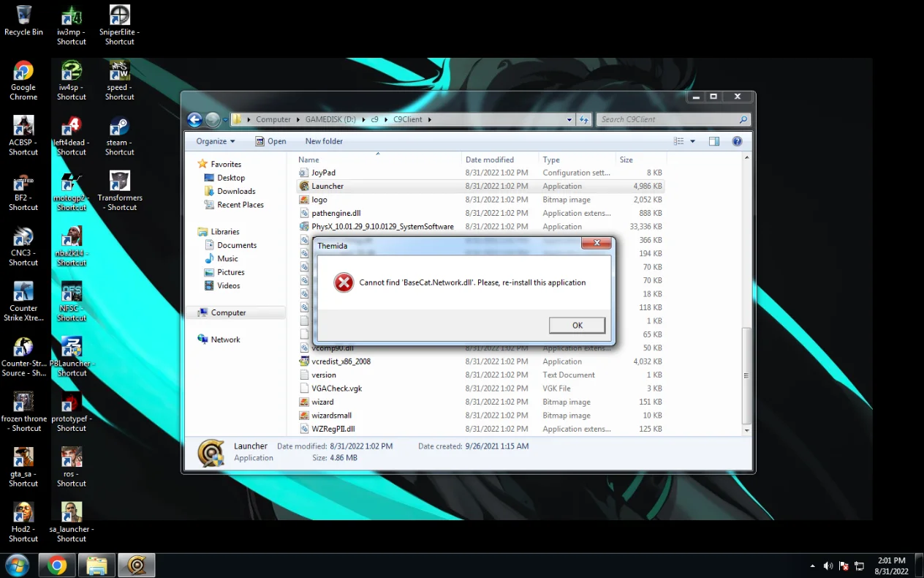This screenshot has width=924, height=578.
Task: Click OK in the Themida error dialog
Action: [577, 326]
